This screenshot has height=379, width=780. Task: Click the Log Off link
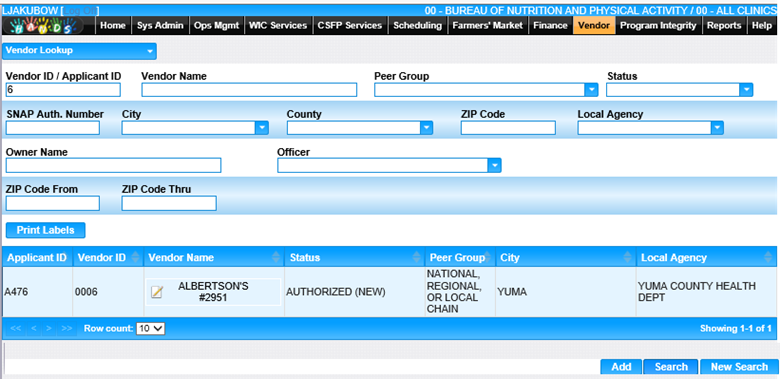(81, 10)
